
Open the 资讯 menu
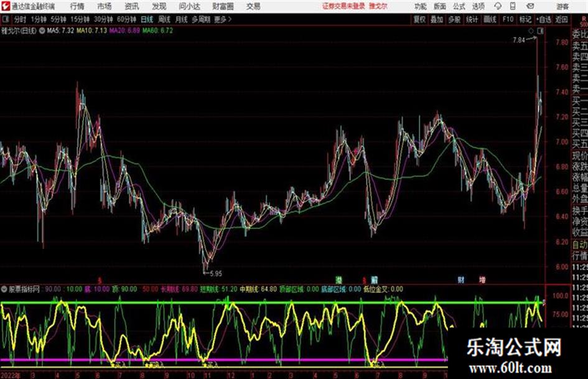132,6
